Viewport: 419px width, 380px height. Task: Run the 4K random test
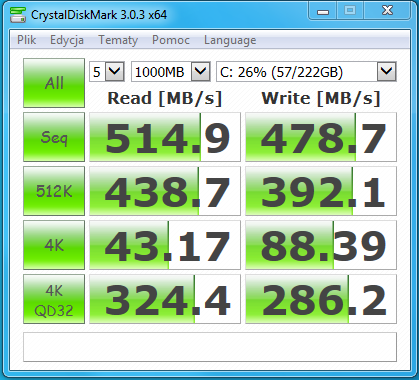[54, 245]
